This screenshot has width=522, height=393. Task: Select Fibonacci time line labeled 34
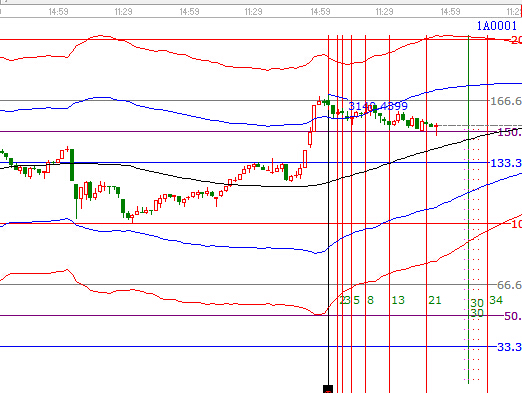pos(488,213)
